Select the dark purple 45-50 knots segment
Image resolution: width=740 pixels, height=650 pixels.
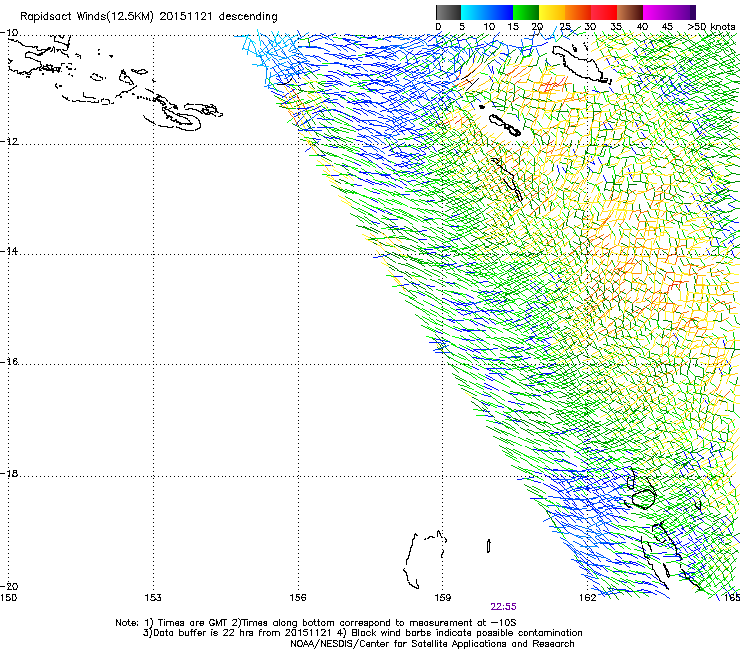pos(682,12)
